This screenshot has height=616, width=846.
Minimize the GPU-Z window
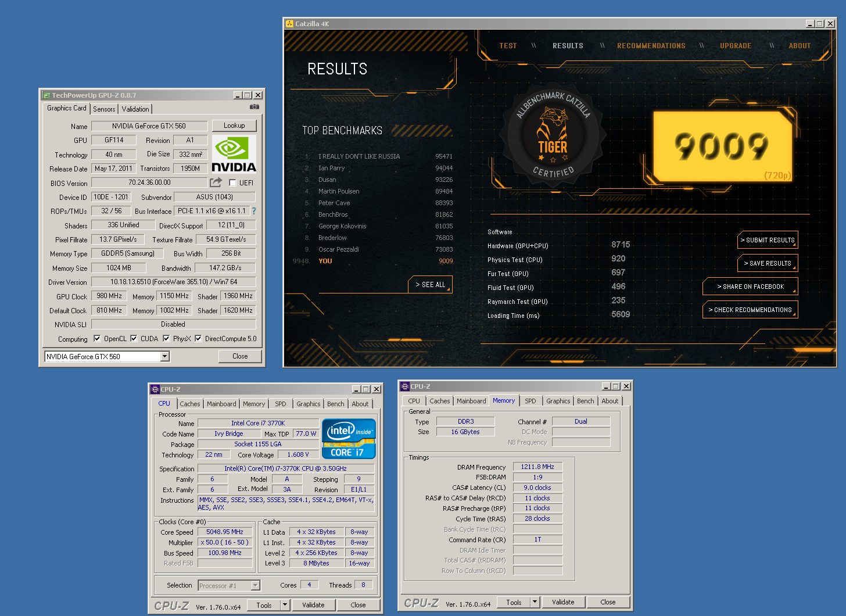pos(238,95)
